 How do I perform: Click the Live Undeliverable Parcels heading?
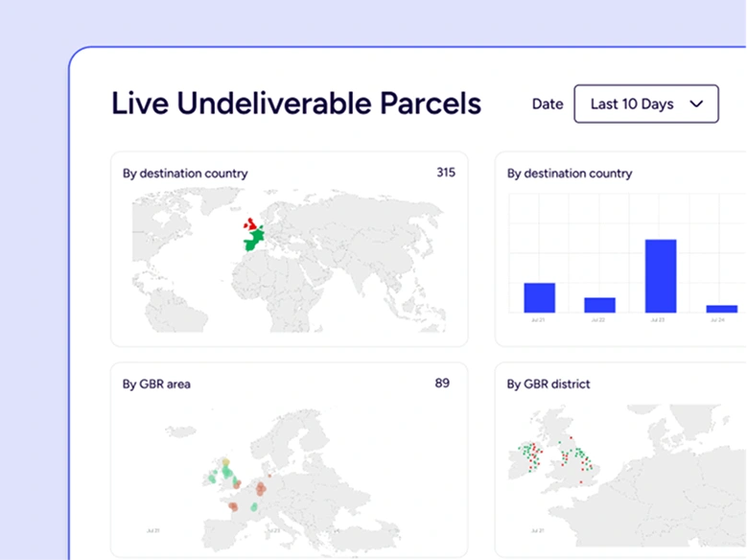(296, 104)
